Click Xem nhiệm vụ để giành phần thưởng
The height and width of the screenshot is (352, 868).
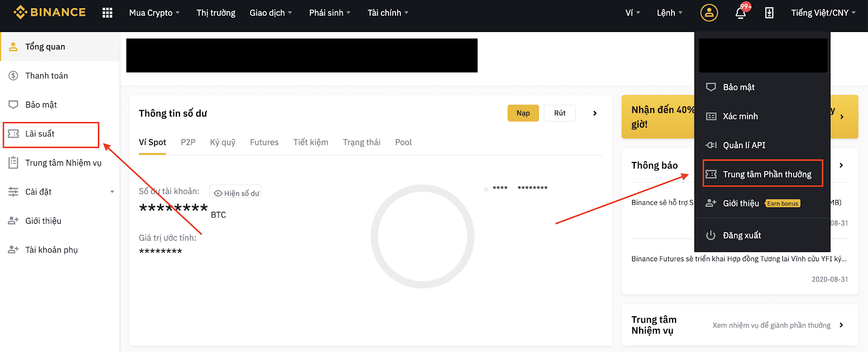click(x=771, y=325)
